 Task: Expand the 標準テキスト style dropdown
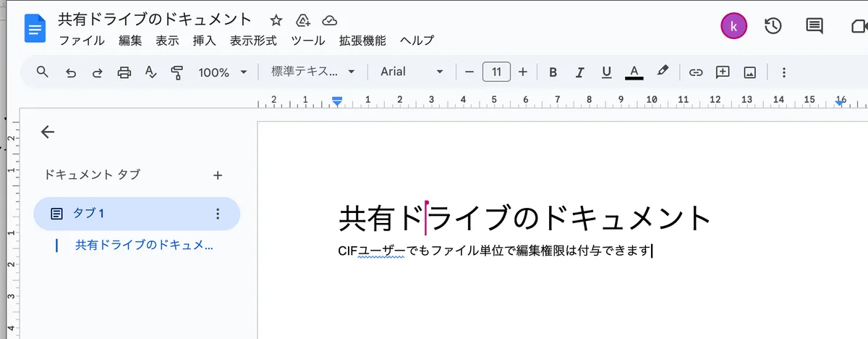coord(313,72)
